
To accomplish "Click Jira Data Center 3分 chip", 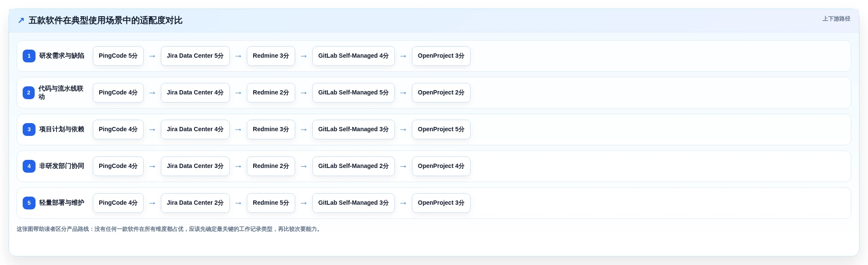I will pyautogui.click(x=195, y=166).
